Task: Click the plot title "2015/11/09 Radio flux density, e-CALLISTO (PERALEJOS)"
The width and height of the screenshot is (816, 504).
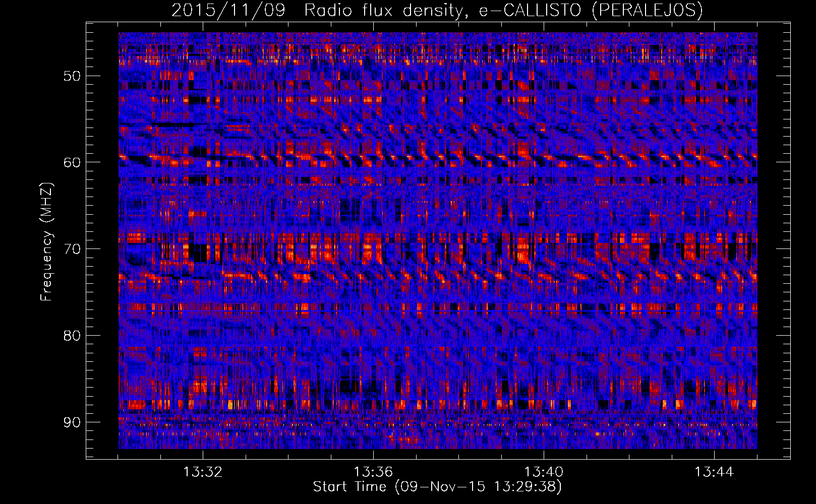Action: pyautogui.click(x=437, y=10)
